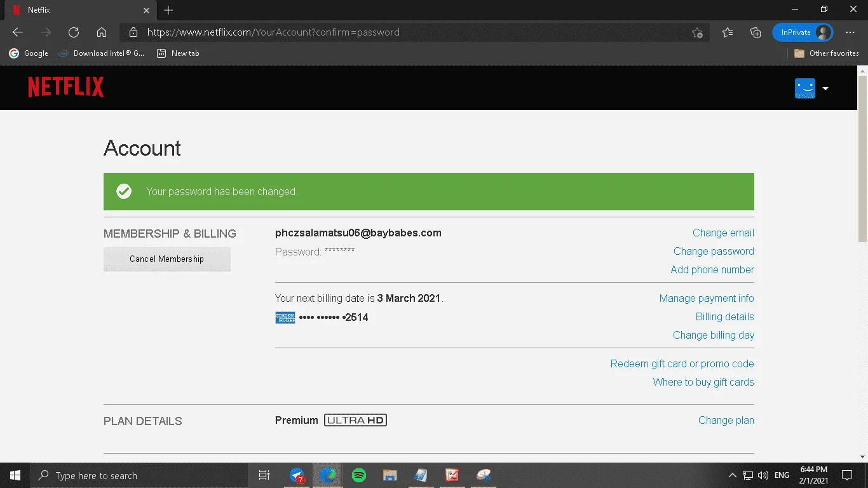Click Change billing day link
868x488 pixels.
(714, 335)
